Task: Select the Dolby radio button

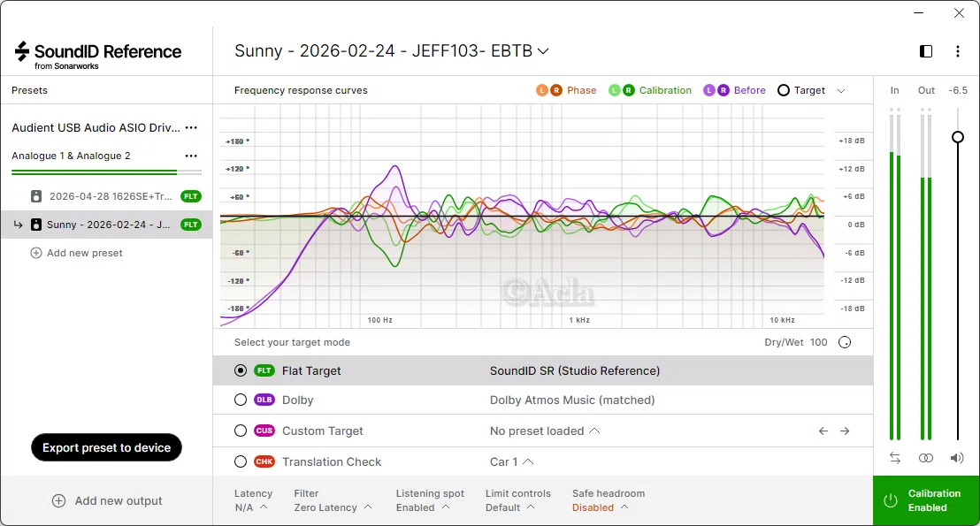Action: pos(241,400)
